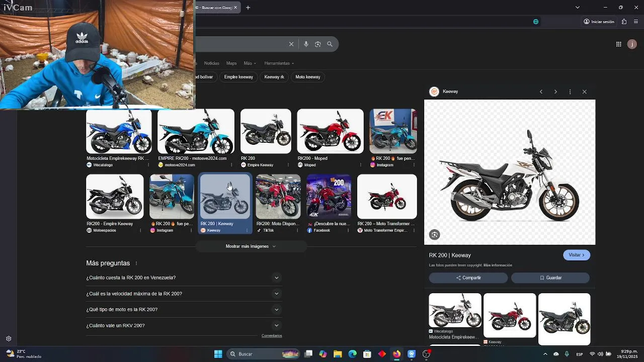This screenshot has height=362, width=644.
Task: Go to previous image in preview panel
Action: point(541,92)
